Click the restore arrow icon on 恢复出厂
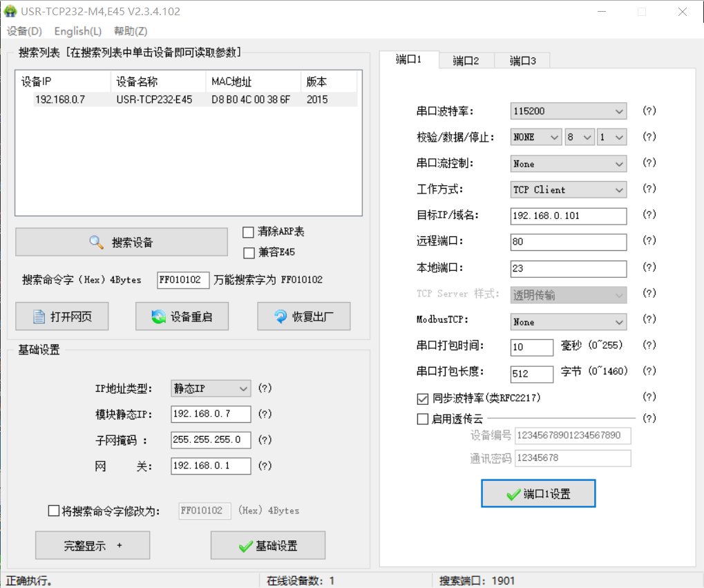Screen dimensions: 704x588 point(280,316)
